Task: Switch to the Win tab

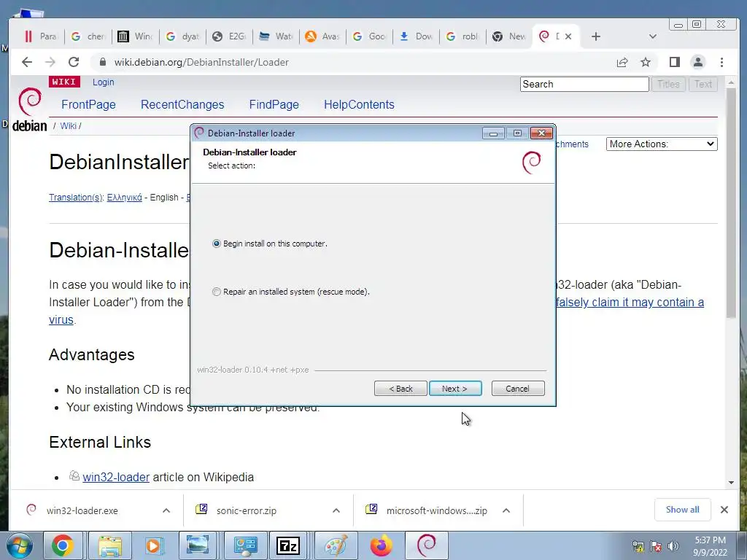Action: pos(135,36)
